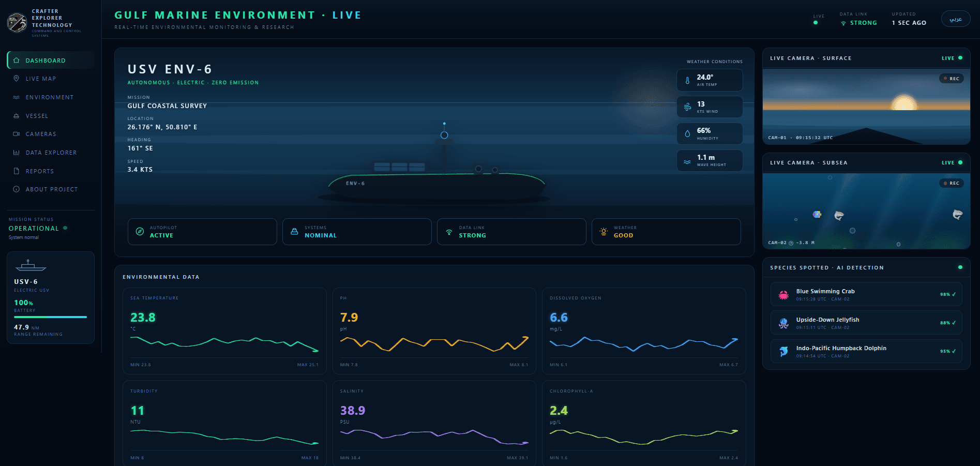Screen dimensions: 980x466
Task: Click the crab species icon
Action: coord(783,295)
